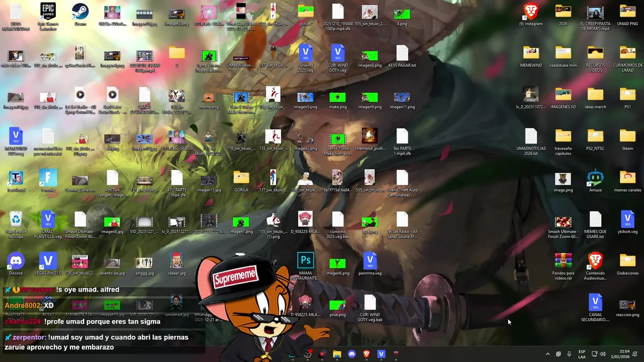Select the LISTA MEMEWIND.txt file

tap(16, 17)
